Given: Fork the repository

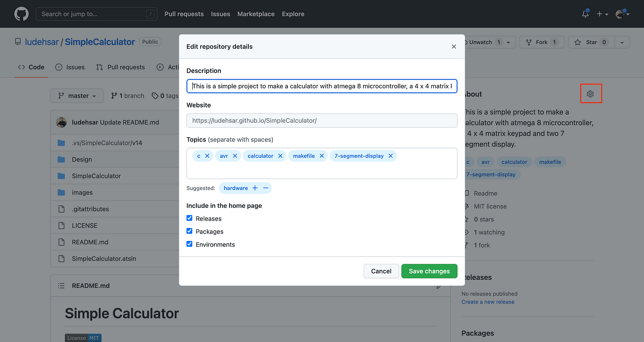Looking at the screenshot, I should (542, 42).
